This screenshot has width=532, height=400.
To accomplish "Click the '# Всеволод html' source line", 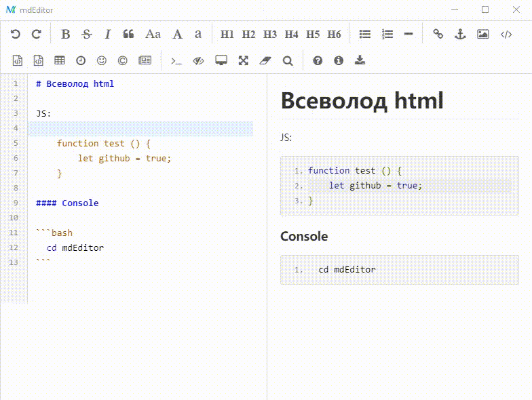I will pyautogui.click(x=75, y=84).
